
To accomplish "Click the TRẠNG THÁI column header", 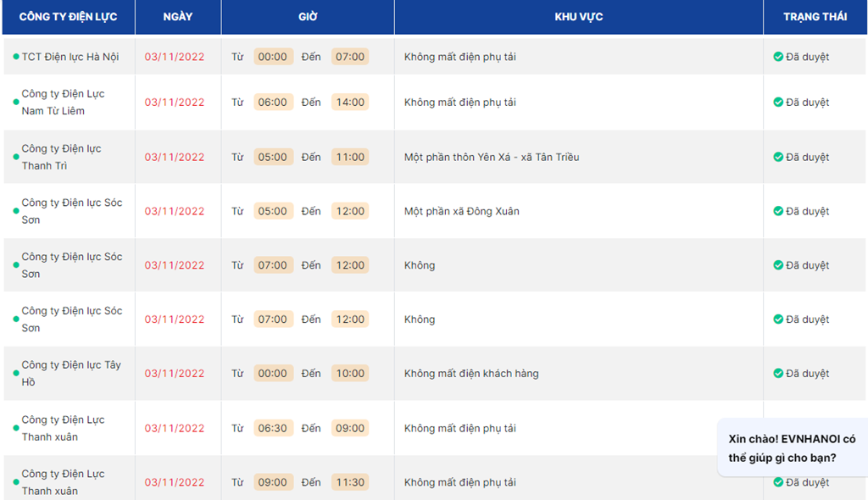I will (x=815, y=17).
